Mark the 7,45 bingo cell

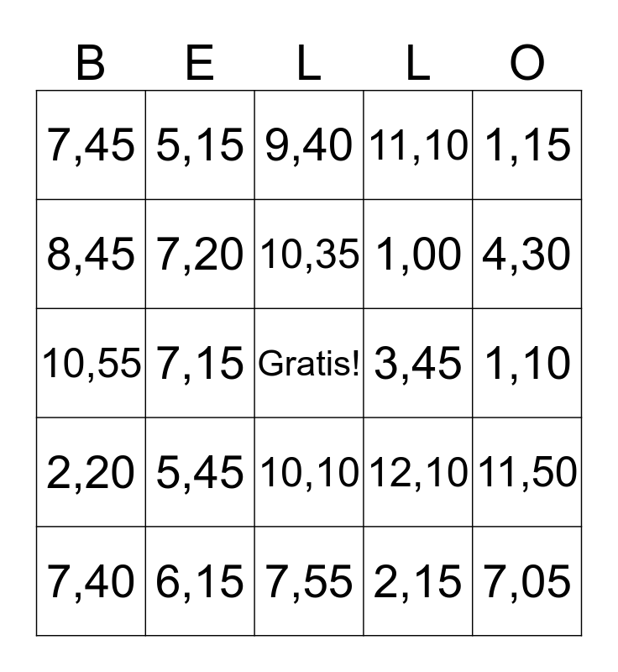click(x=91, y=145)
